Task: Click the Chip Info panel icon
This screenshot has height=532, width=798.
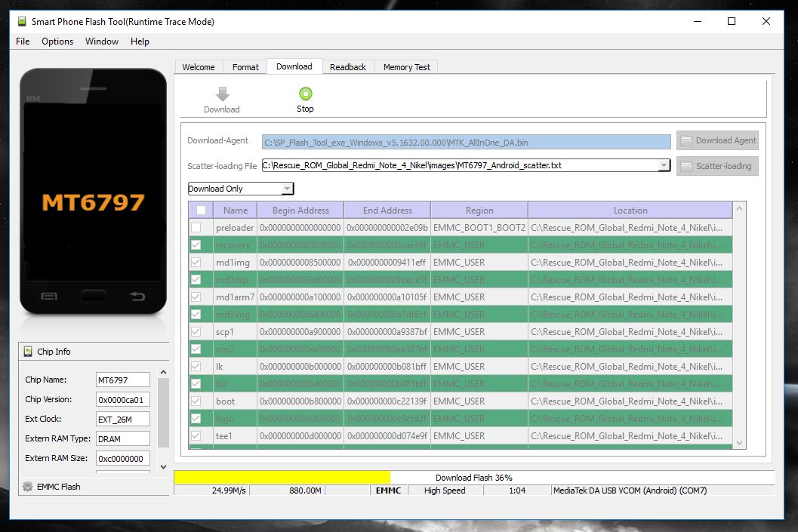Action: pos(29,352)
